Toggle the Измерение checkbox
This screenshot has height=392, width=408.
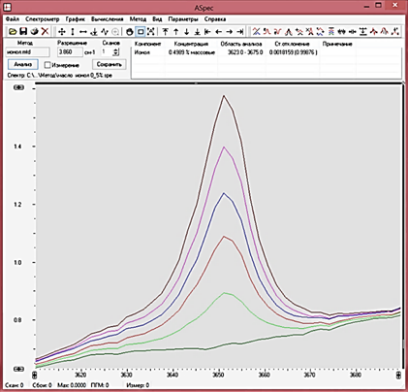point(48,65)
